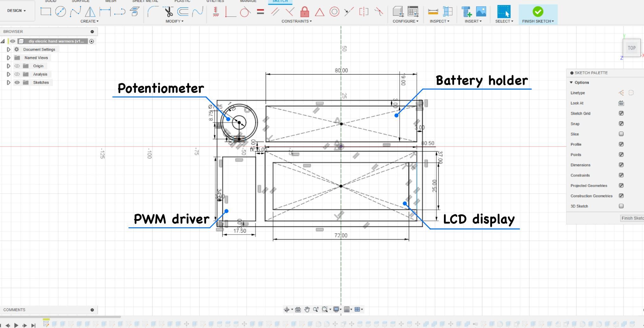This screenshot has height=328, width=644.
Task: Click the TOP face of the ViewCube
Action: tap(632, 48)
